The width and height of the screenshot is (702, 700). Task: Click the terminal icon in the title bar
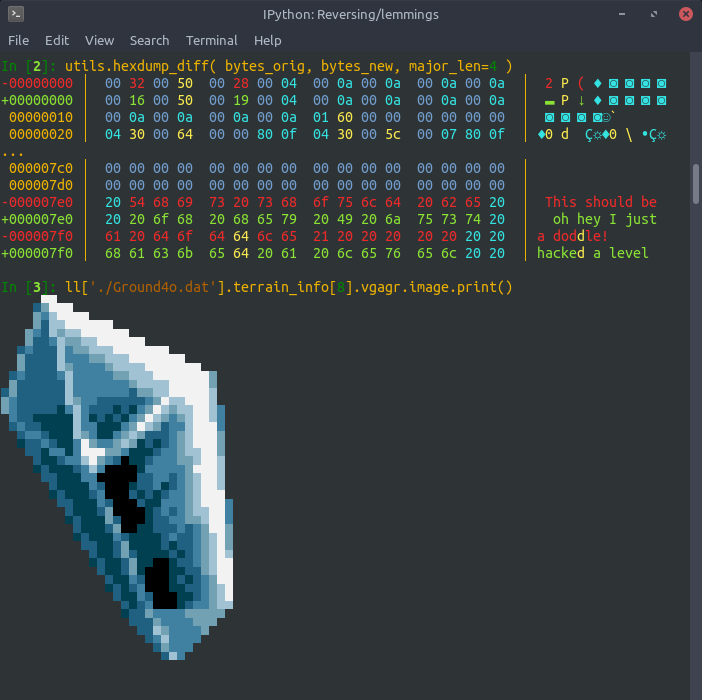coord(16,14)
